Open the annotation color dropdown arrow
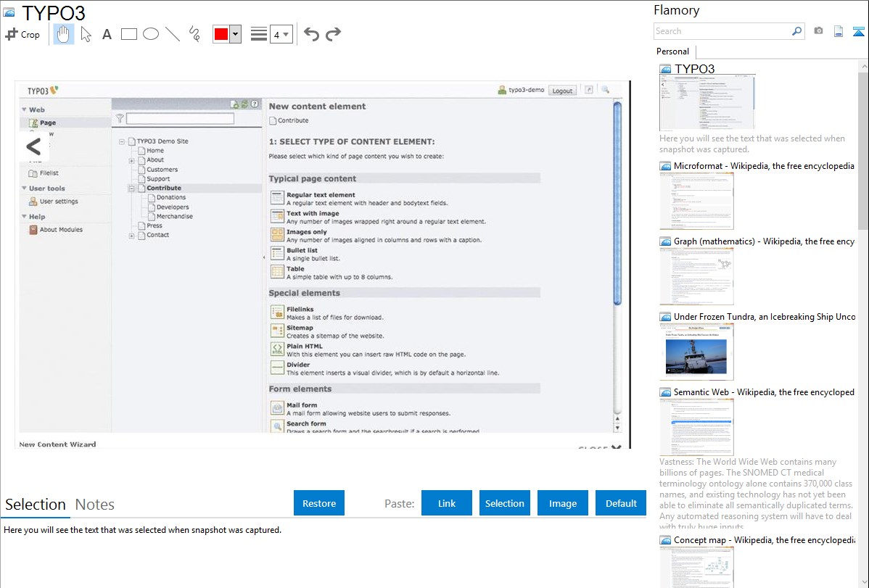869x588 pixels. point(236,34)
